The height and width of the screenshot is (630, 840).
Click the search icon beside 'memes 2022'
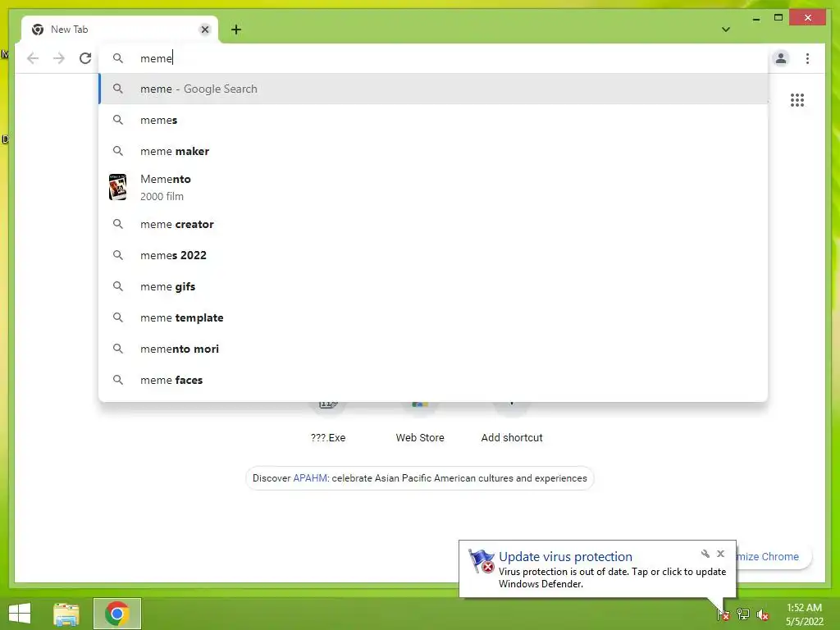[x=118, y=255]
